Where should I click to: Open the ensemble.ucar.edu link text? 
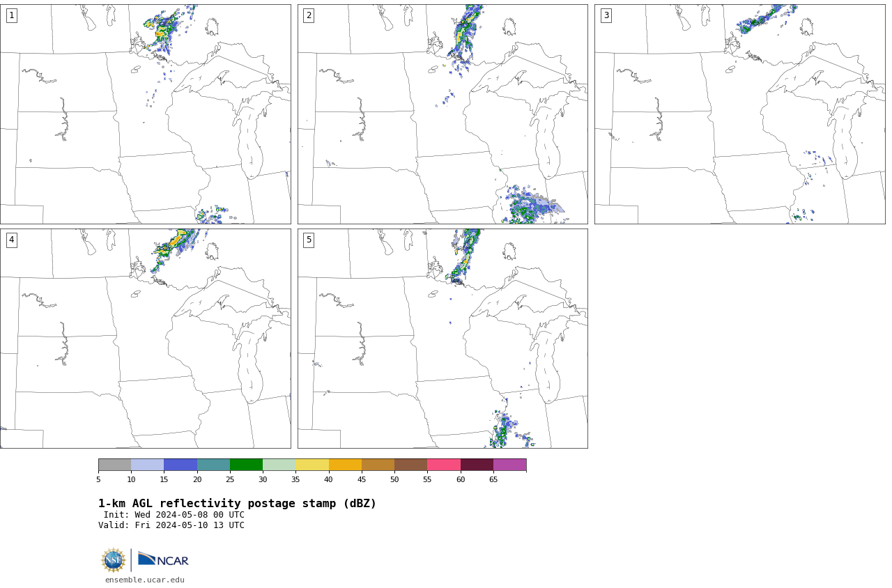pyautogui.click(x=145, y=580)
